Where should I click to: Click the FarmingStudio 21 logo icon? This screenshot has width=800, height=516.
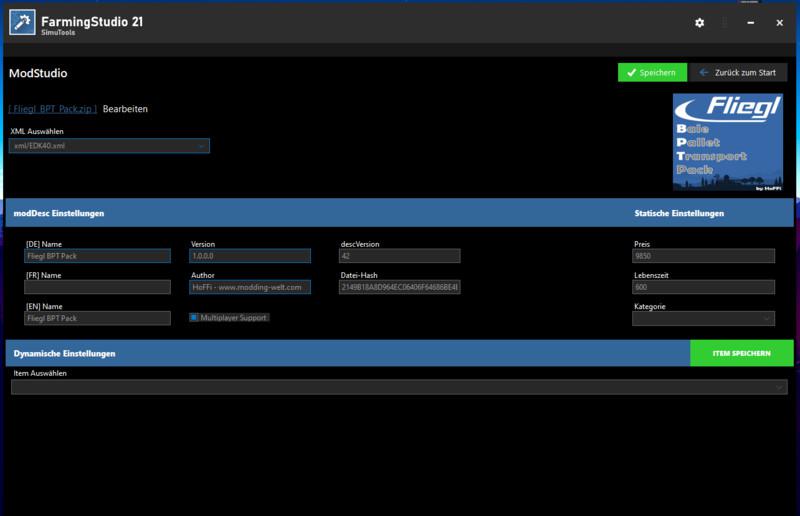[x=23, y=22]
